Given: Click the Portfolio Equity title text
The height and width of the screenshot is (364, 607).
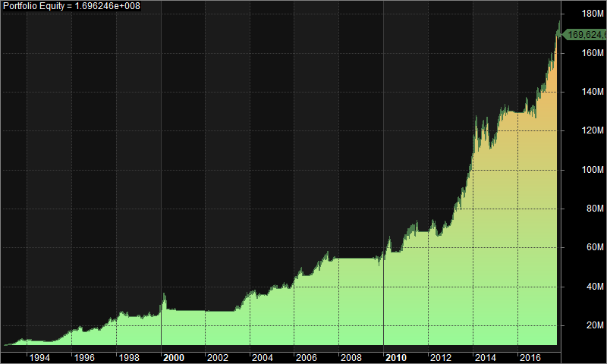Looking at the screenshot, I should (70, 6).
